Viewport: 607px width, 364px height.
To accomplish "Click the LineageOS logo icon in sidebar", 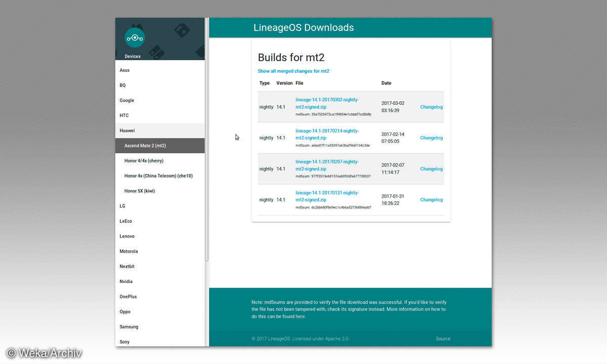I will coord(135,37).
